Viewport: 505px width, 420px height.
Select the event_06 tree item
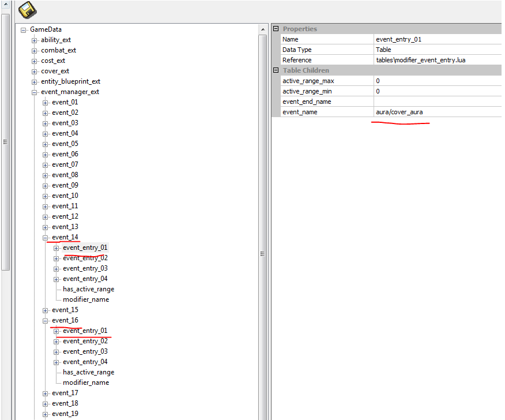(65, 154)
